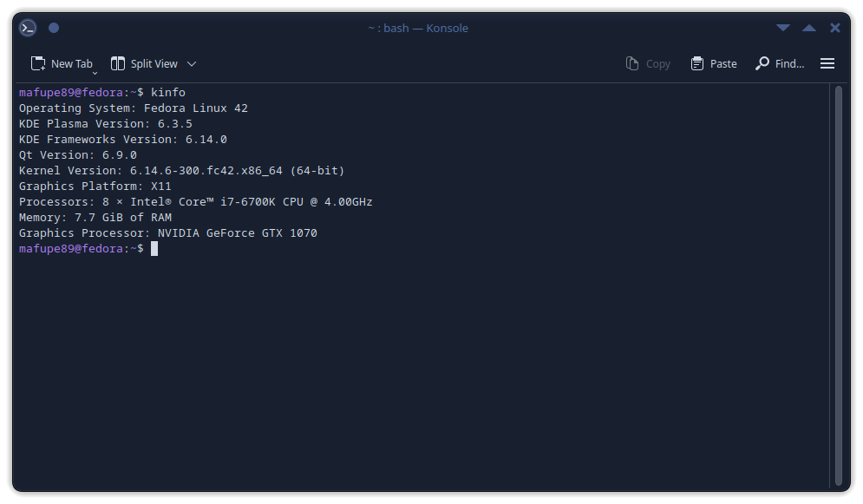The height and width of the screenshot is (504, 863).
Task: Toggle the pin on all desktops dot
Action: click(x=54, y=28)
